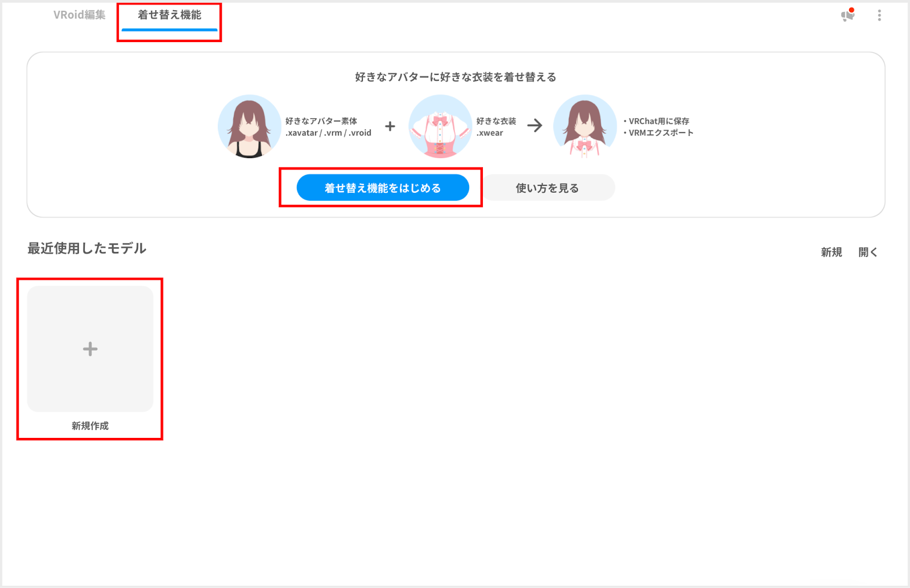Click the VRMエクスポート bullet text
Viewport: 910px width, 588px height.
[661, 133]
